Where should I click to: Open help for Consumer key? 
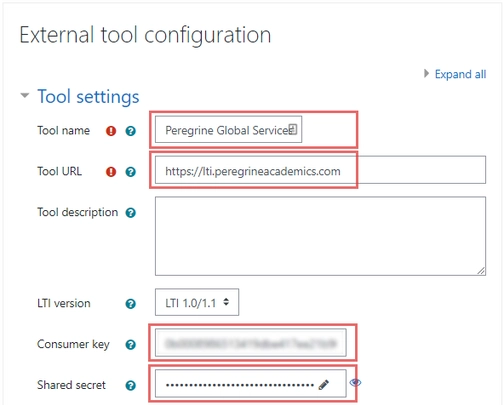131,345
